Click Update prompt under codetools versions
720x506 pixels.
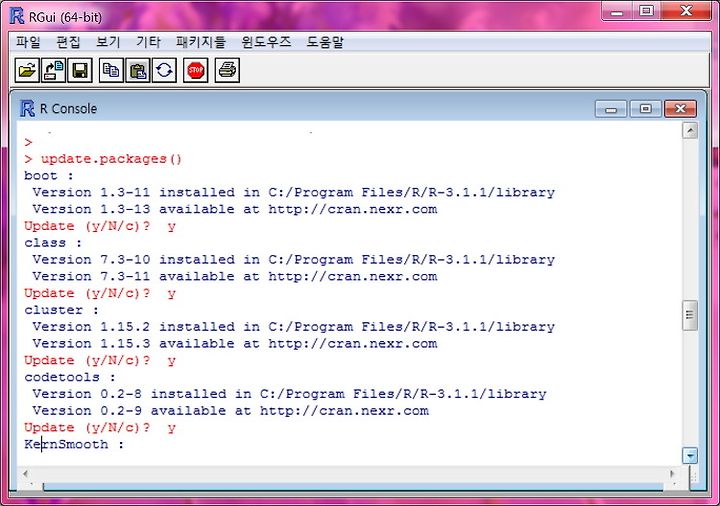coord(100,428)
